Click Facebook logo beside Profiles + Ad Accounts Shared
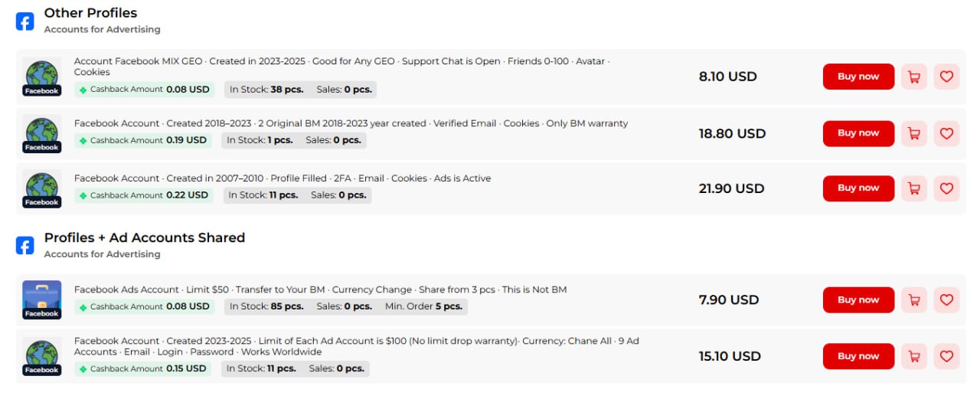The width and height of the screenshot is (980, 399). 25,245
